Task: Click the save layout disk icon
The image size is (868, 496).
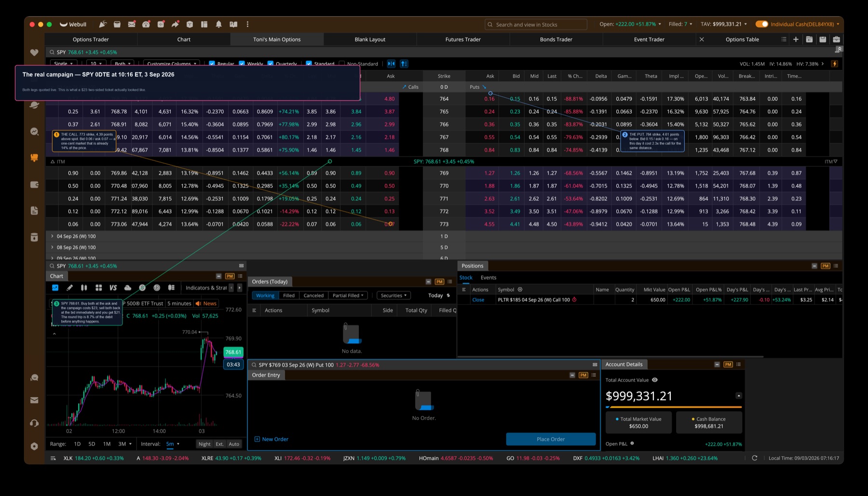Action: coord(823,40)
